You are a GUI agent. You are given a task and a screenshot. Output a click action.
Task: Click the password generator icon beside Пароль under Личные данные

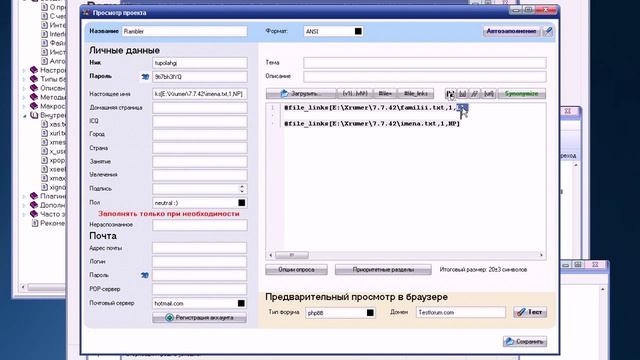(x=145, y=76)
